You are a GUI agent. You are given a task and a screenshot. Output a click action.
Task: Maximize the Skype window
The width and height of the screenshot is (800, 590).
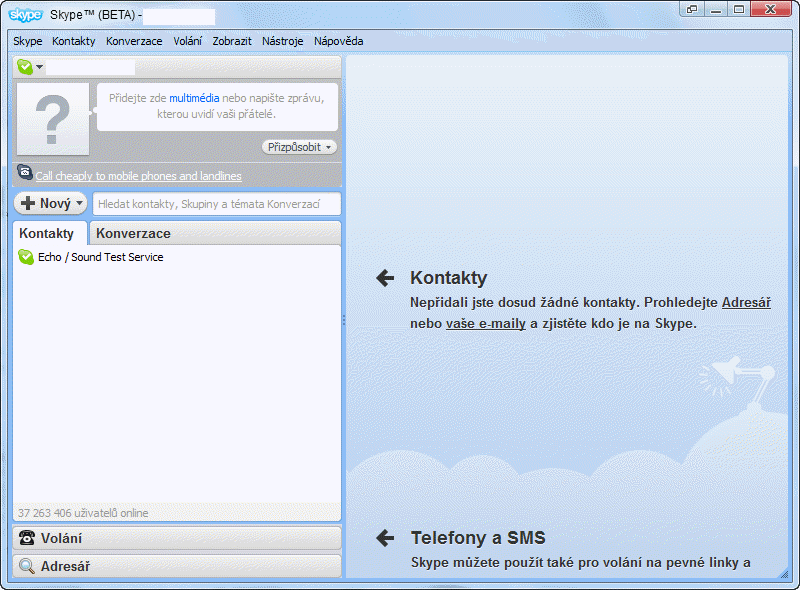pos(739,9)
